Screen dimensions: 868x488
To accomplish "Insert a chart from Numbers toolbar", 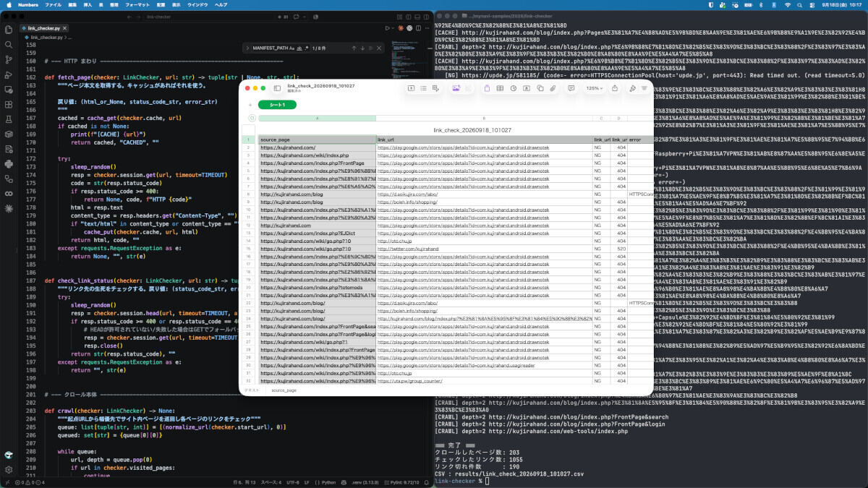I will point(514,88).
